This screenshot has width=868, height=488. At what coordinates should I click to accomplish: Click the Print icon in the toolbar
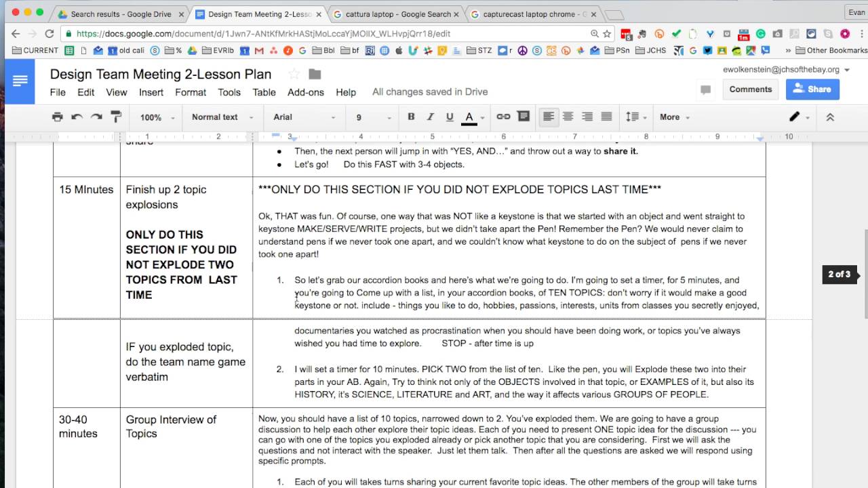[x=58, y=117]
